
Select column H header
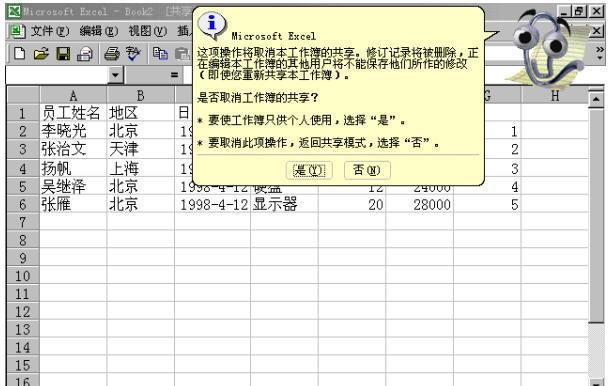tap(555, 95)
